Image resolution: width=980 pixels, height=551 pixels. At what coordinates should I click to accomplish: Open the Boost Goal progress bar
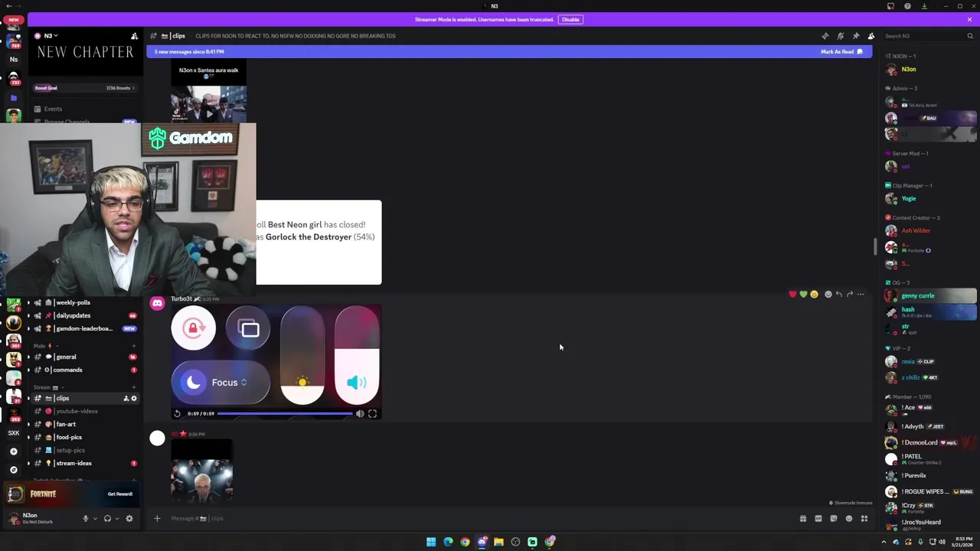(x=84, y=88)
